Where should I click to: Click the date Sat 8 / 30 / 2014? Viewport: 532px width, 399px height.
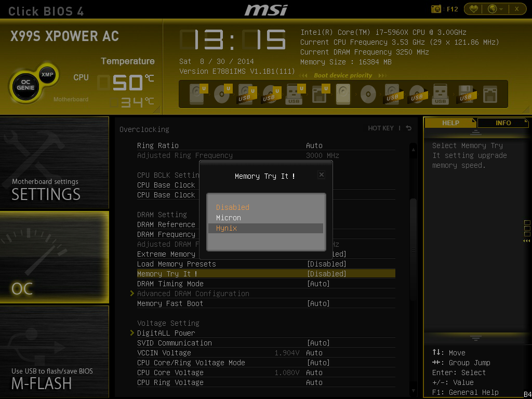pyautogui.click(x=217, y=61)
